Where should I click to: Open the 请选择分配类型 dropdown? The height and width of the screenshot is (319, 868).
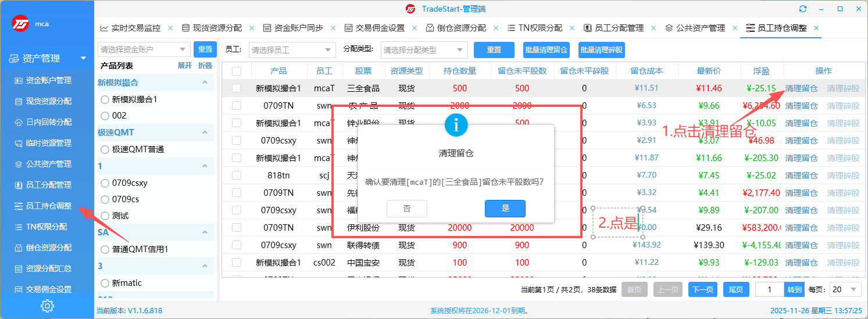click(x=424, y=50)
